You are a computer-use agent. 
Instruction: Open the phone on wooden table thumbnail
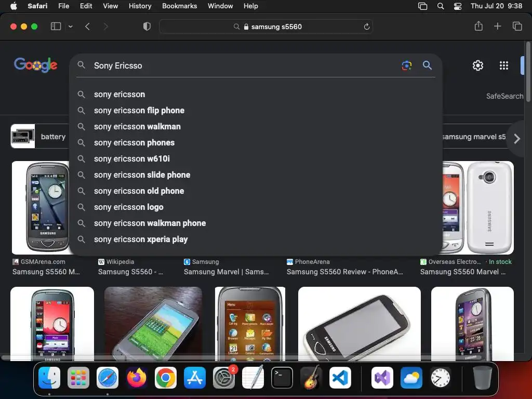[x=153, y=324]
